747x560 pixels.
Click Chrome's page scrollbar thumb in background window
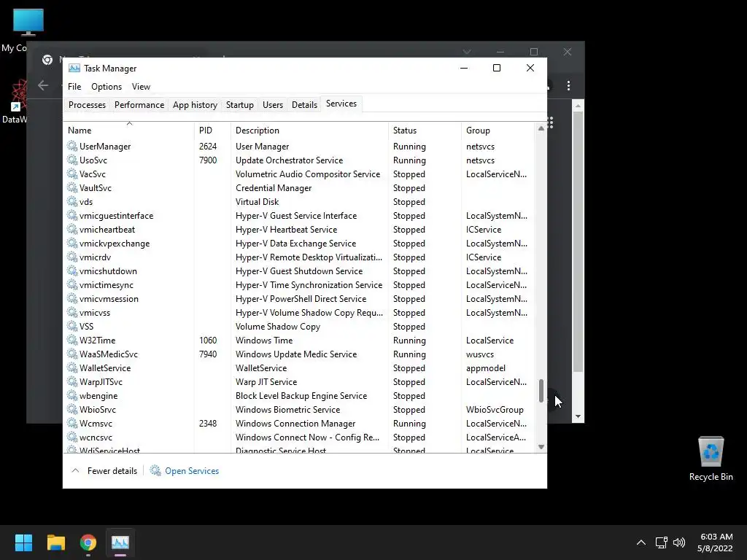point(578,242)
